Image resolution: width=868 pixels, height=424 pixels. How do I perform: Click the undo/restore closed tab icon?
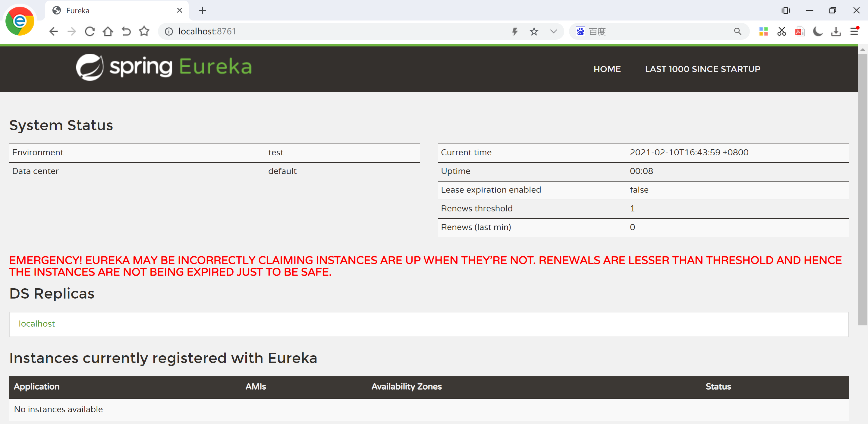(126, 31)
